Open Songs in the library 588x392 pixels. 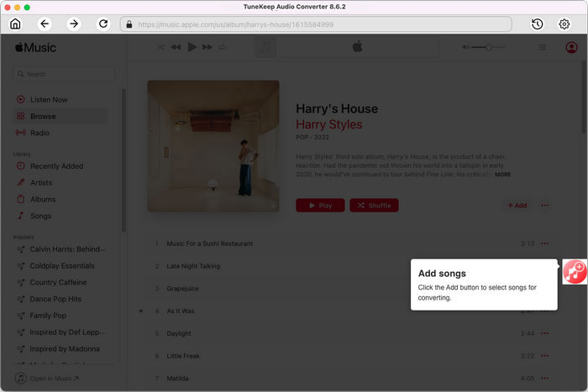(40, 216)
